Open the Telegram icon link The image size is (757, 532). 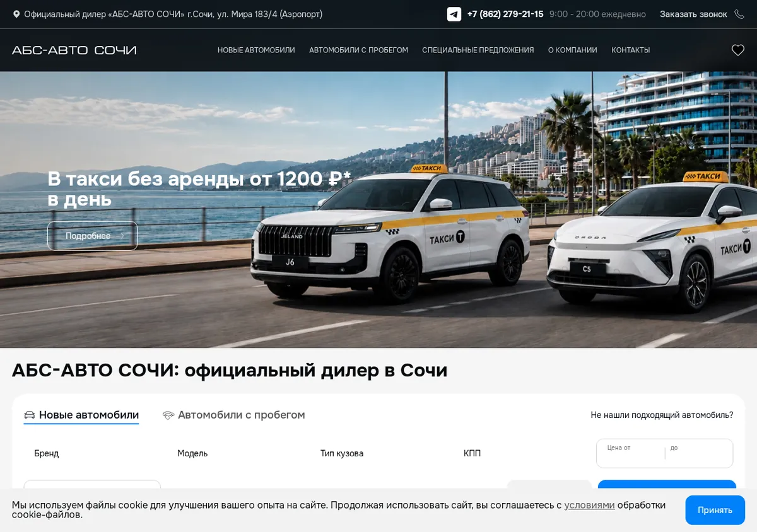(454, 14)
